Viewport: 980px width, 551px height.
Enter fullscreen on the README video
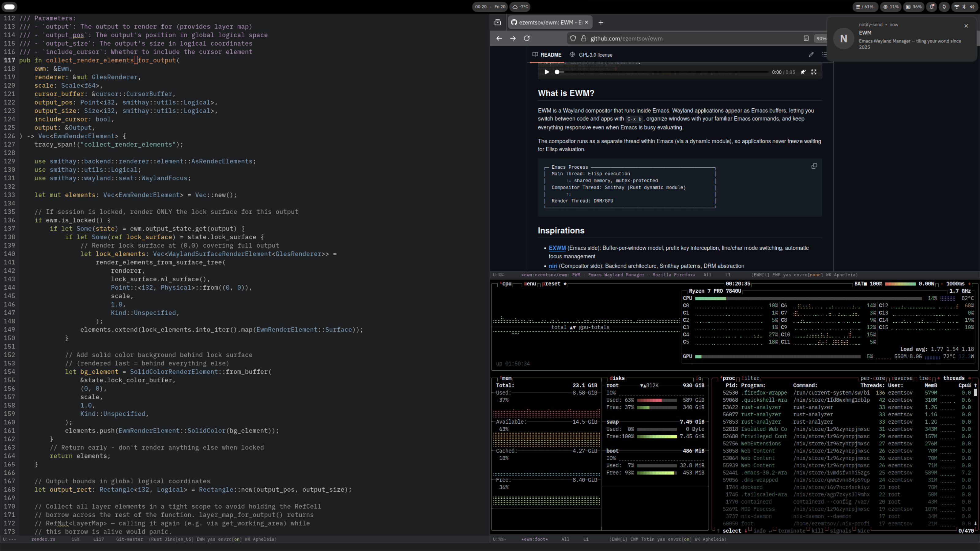coord(814,72)
